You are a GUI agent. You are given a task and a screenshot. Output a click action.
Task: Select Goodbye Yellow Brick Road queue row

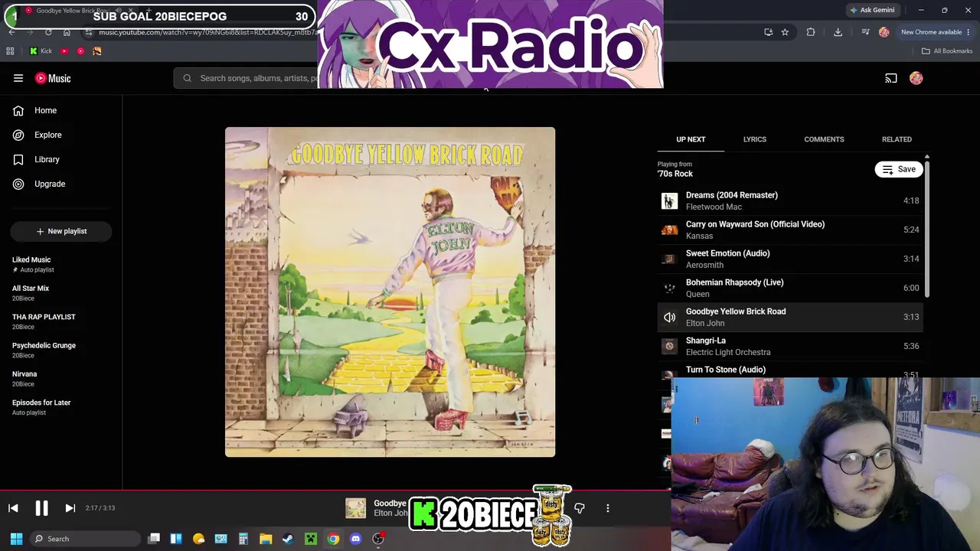[x=790, y=317]
